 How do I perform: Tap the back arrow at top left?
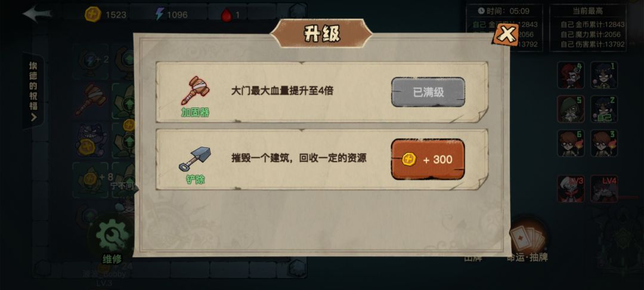pyautogui.click(x=37, y=14)
